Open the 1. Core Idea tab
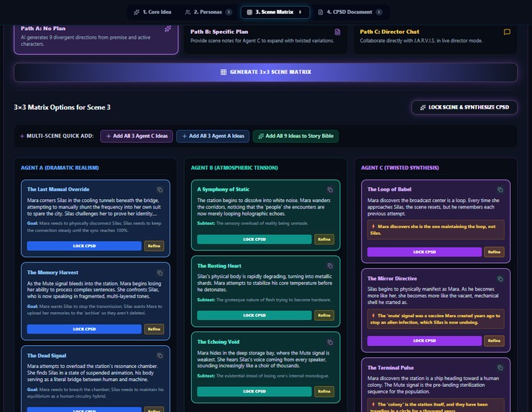 coord(152,12)
